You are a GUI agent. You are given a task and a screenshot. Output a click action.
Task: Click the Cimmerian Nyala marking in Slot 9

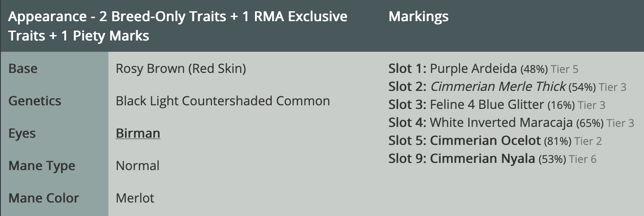[x=482, y=159]
